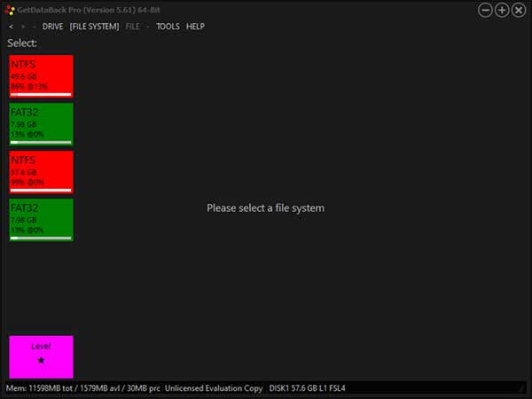Click the back arrow in navigation bar
This screenshot has height=399, width=532.
coord(11,27)
